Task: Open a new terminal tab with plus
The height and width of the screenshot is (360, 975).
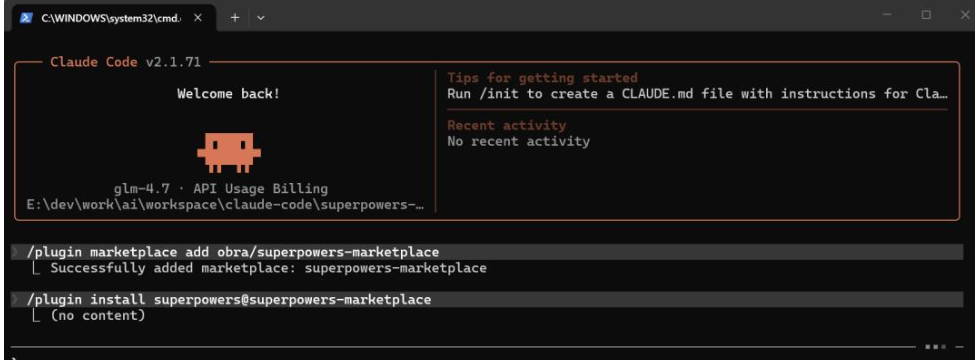Action: tap(234, 18)
